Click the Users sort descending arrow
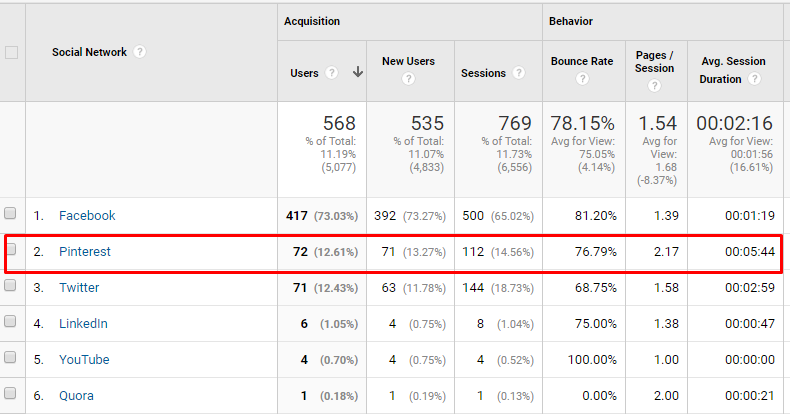Screen dimensions: 790x416 358,73
